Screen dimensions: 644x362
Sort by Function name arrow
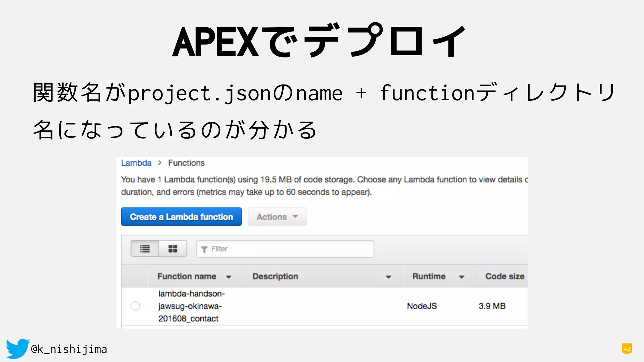(229, 277)
